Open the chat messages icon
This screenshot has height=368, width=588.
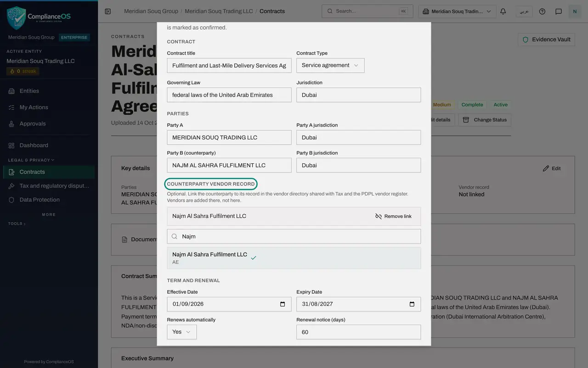pyautogui.click(x=559, y=11)
